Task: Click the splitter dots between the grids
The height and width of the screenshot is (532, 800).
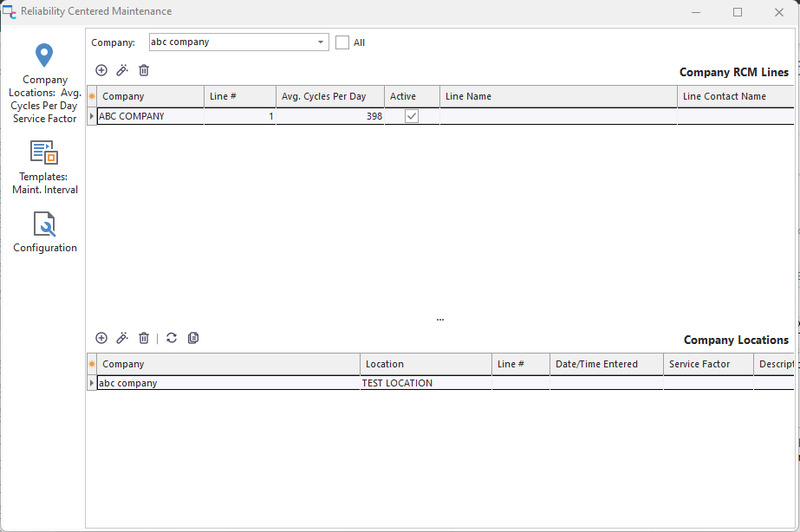Action: (440, 320)
